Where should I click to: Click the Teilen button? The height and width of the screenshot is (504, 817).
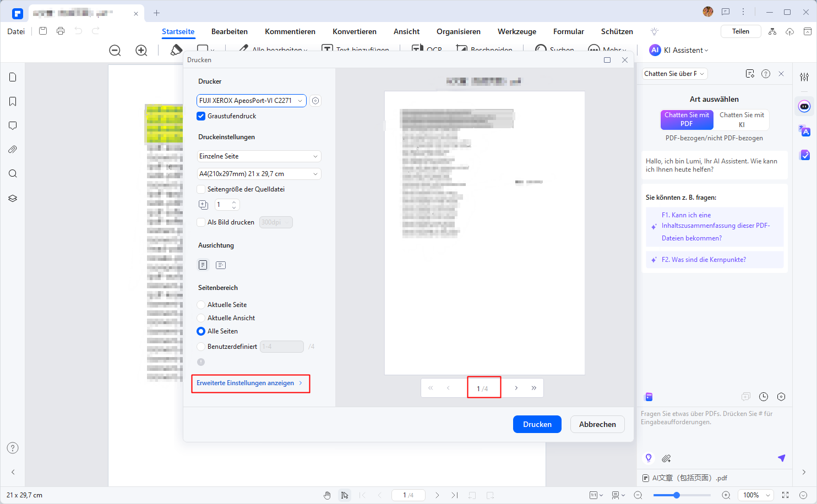740,31
